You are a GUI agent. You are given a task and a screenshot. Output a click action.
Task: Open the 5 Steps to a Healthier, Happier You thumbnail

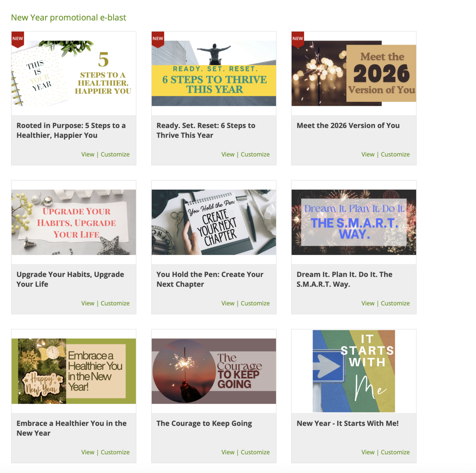point(74,73)
